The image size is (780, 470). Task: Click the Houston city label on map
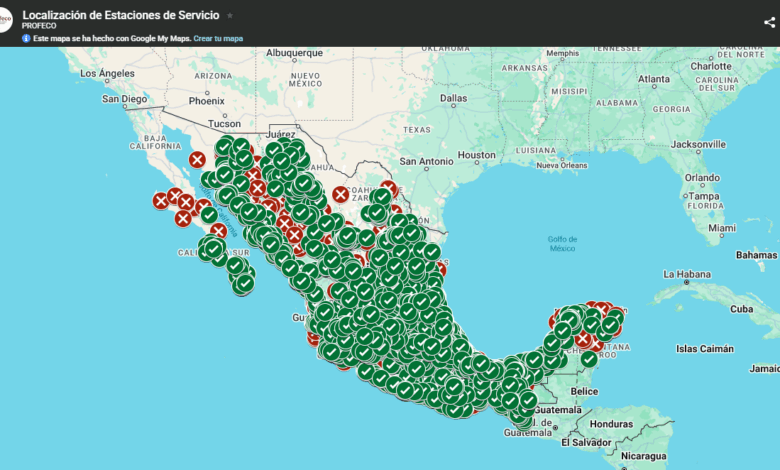pyautogui.click(x=477, y=155)
